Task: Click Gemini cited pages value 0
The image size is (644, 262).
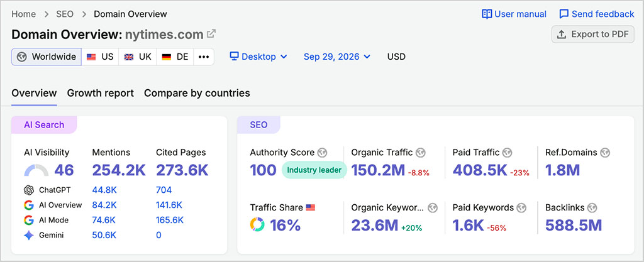Action: [x=158, y=236]
